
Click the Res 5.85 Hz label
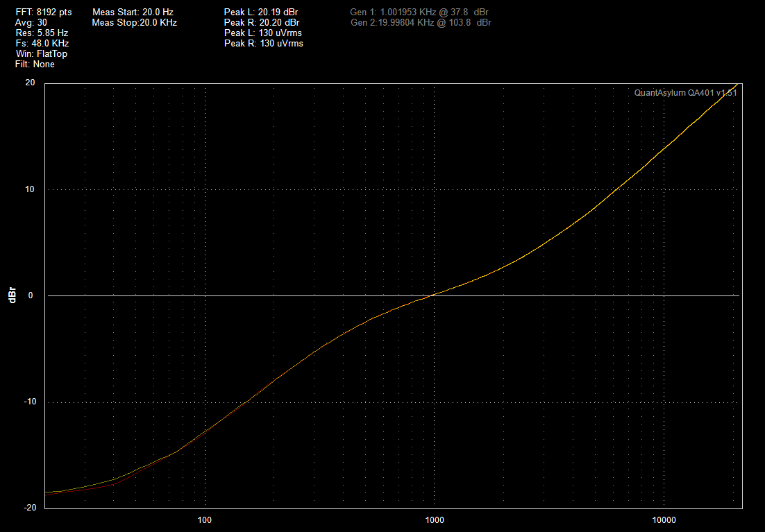[42, 33]
